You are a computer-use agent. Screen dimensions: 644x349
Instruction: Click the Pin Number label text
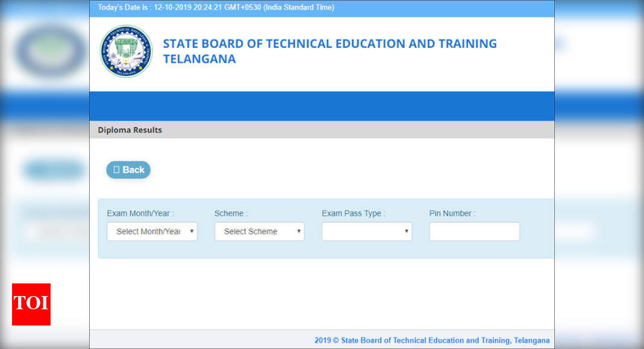tap(451, 213)
